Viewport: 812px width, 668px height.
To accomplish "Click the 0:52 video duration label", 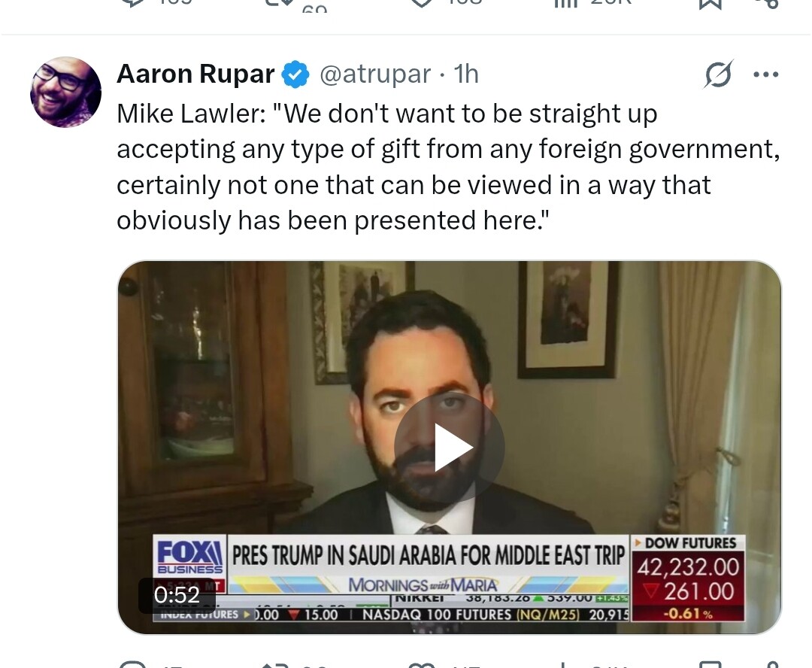I will [x=177, y=595].
